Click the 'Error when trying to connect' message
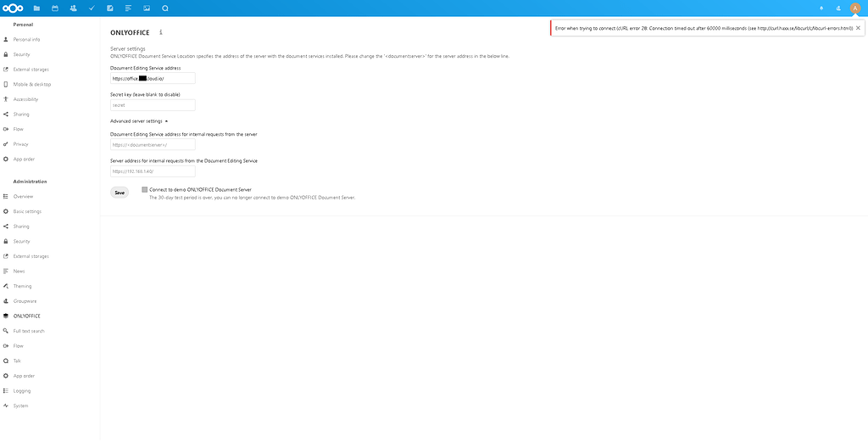The width and height of the screenshot is (868, 442). (704, 28)
